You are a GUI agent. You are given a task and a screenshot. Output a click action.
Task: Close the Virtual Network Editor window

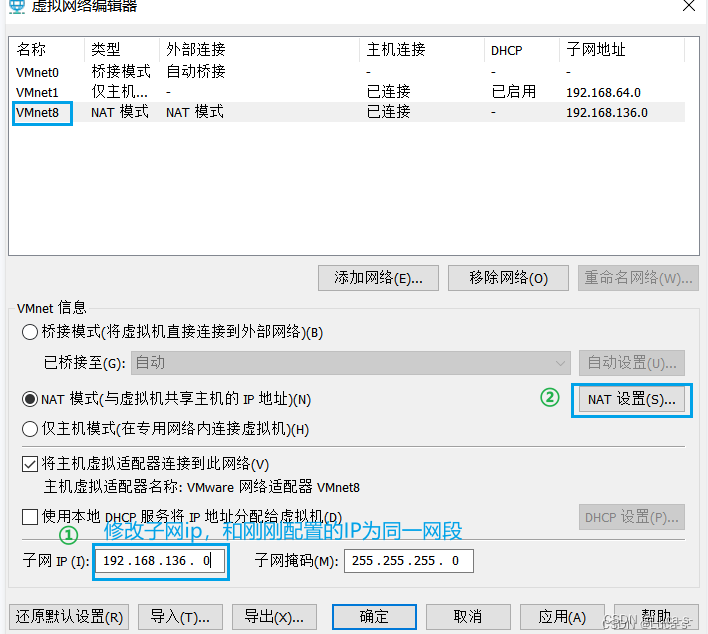(689, 6)
